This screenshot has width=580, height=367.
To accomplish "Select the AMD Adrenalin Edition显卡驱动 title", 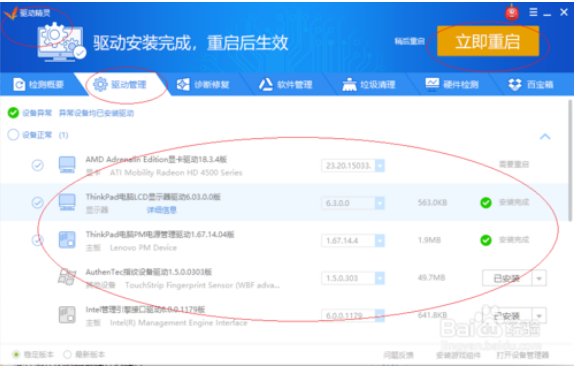I will [x=156, y=159].
